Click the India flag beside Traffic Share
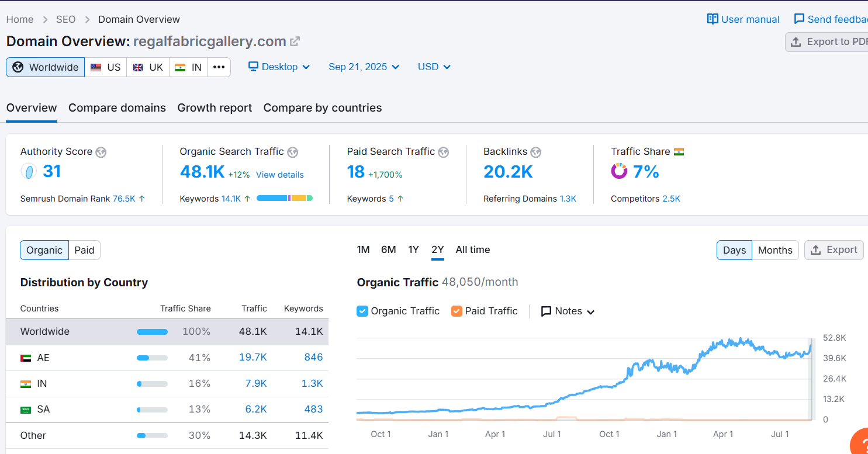 coord(679,152)
